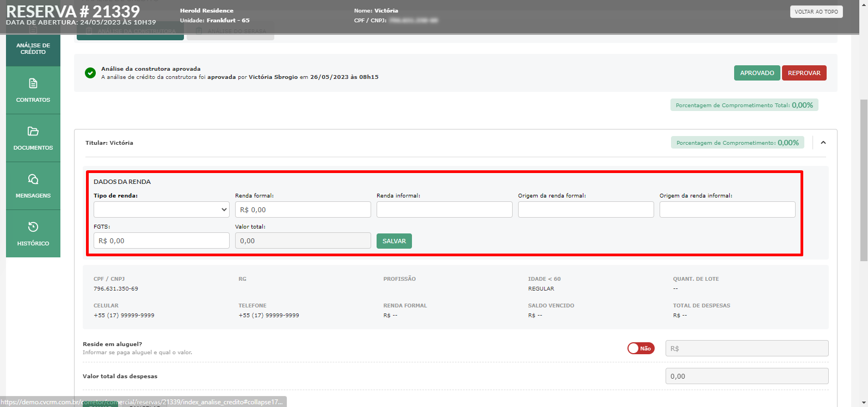Focus Origem da renda formal field

(586, 209)
